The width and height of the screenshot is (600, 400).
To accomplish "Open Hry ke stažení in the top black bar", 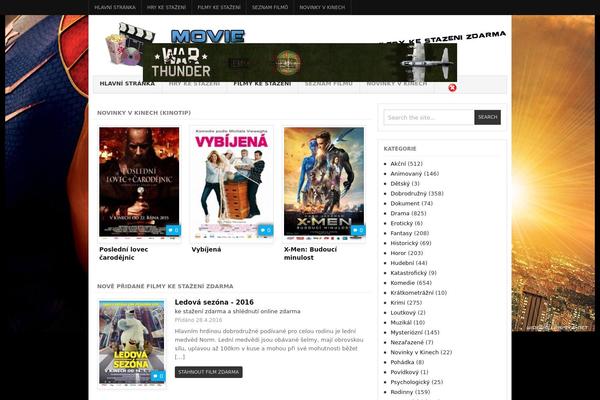I will (x=166, y=7).
